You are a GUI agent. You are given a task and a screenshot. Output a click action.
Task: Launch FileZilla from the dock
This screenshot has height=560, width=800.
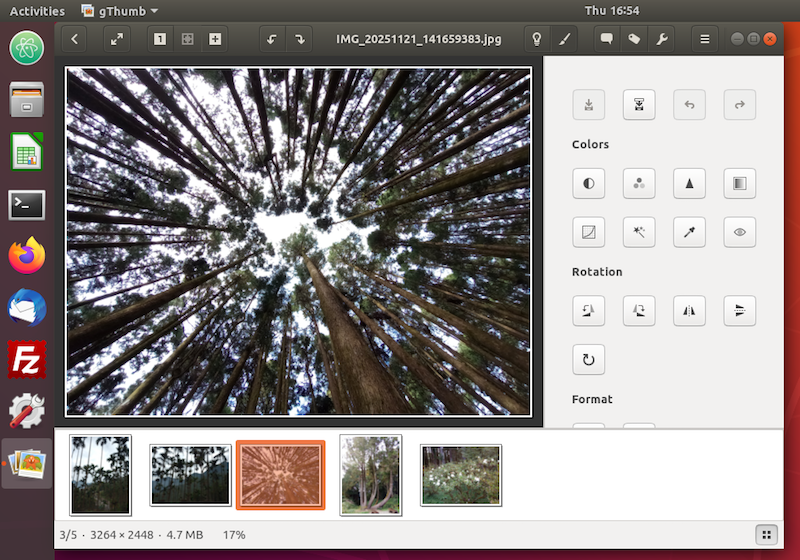click(x=27, y=360)
